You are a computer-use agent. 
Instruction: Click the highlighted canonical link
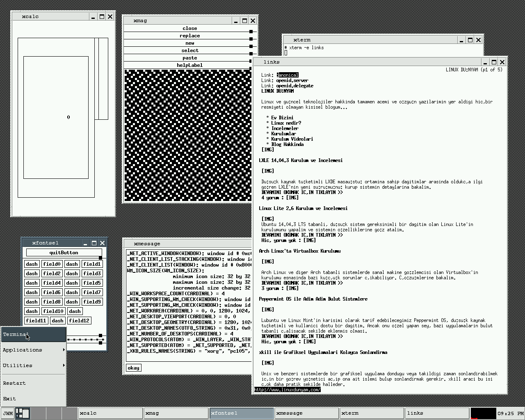coord(287,75)
